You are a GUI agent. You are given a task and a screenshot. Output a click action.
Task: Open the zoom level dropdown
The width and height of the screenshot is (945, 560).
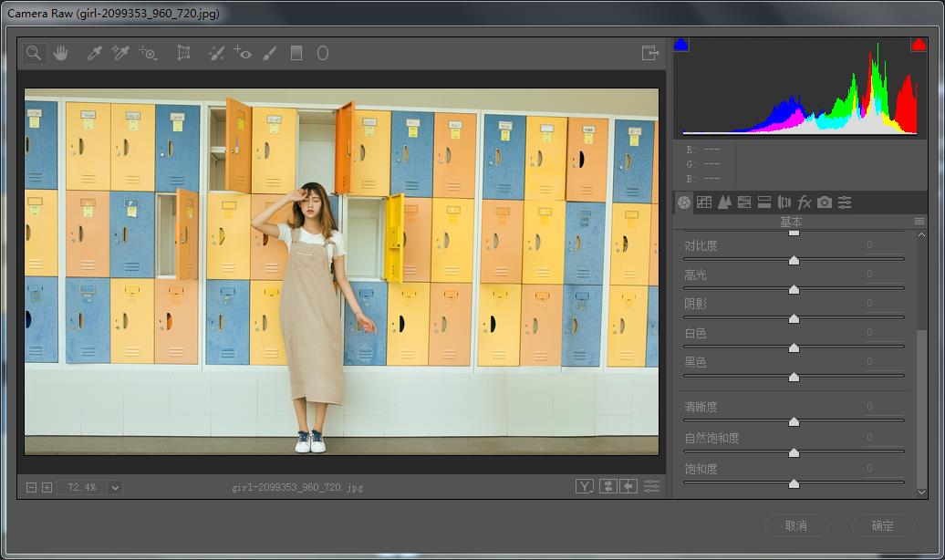pyautogui.click(x=115, y=488)
